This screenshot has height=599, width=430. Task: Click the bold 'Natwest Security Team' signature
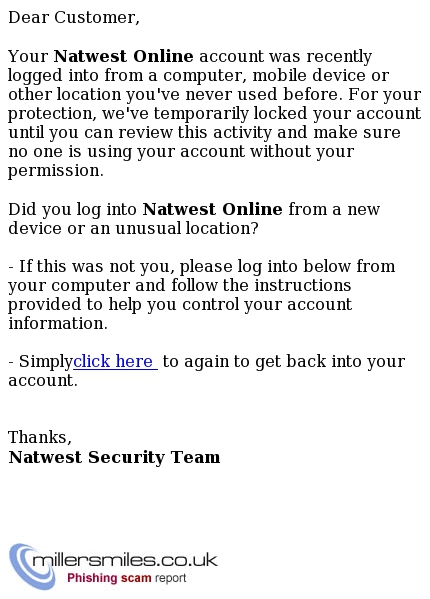click(x=114, y=457)
